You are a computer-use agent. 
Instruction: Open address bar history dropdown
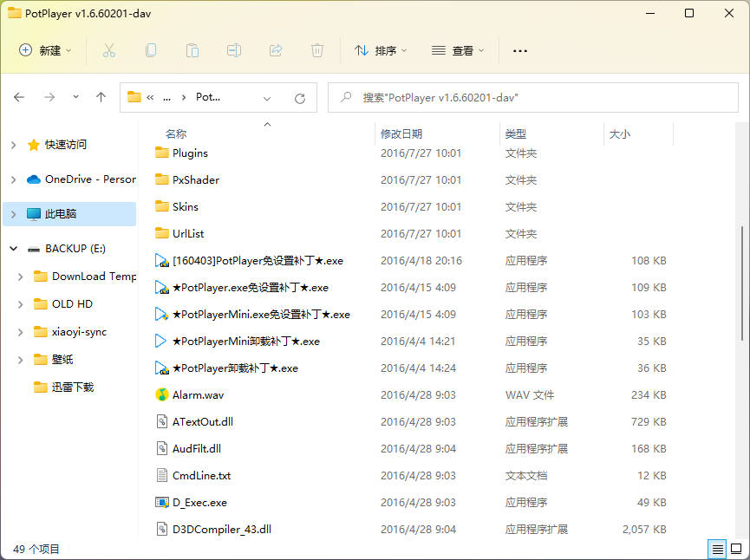[x=267, y=99]
